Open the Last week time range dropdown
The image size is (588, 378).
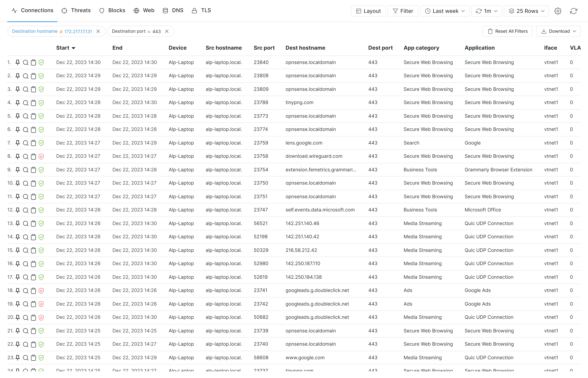[x=444, y=11]
